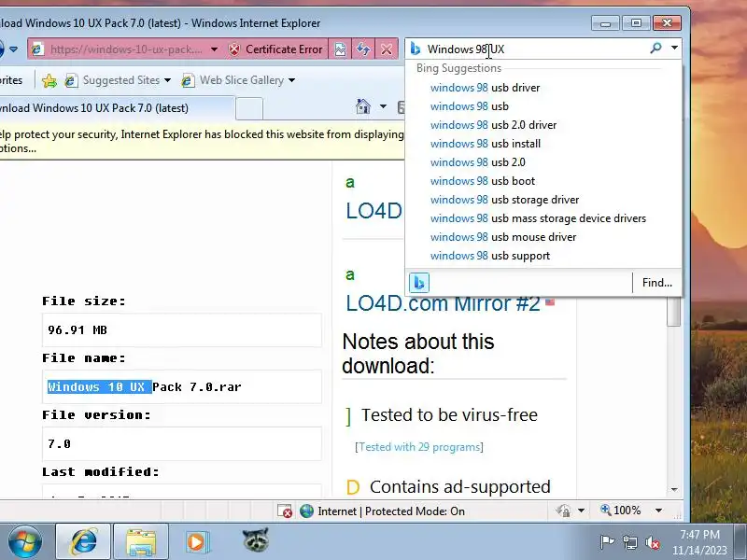Click the 96.91 MB file size value
Image resolution: width=747 pixels, height=560 pixels.
coord(78,330)
